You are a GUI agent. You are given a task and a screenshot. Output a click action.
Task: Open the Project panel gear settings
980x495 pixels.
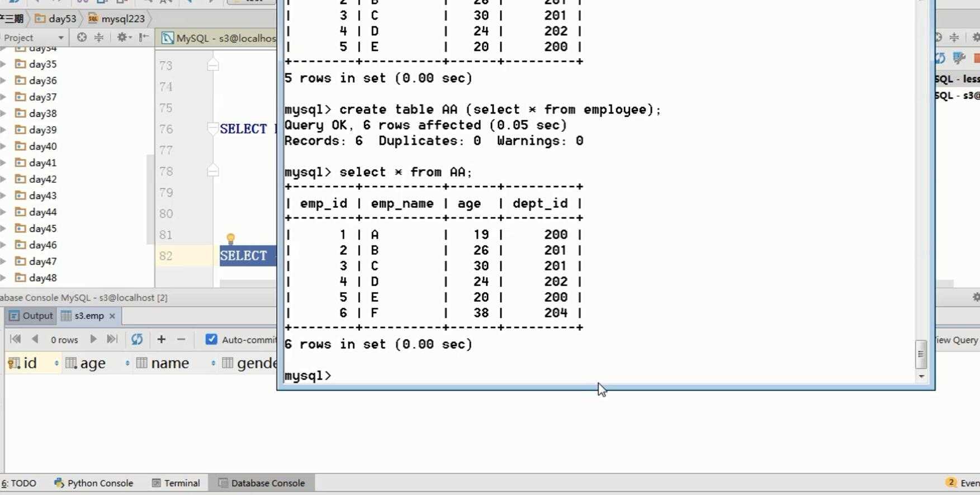pos(123,37)
